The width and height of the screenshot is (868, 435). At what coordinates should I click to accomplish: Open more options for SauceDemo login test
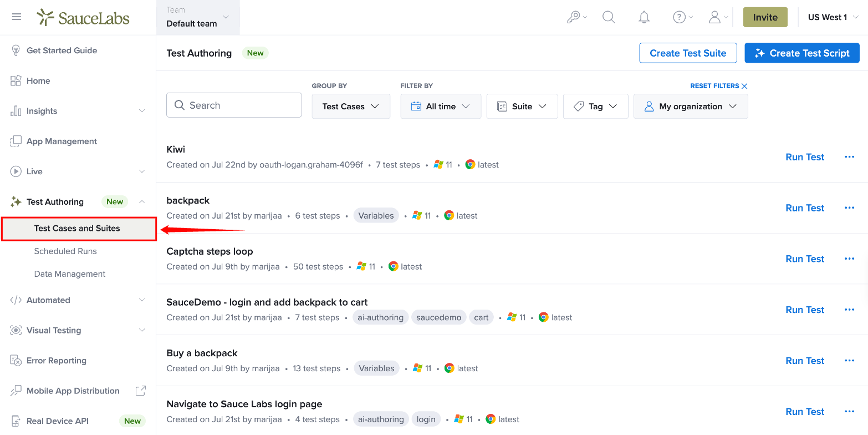click(849, 310)
